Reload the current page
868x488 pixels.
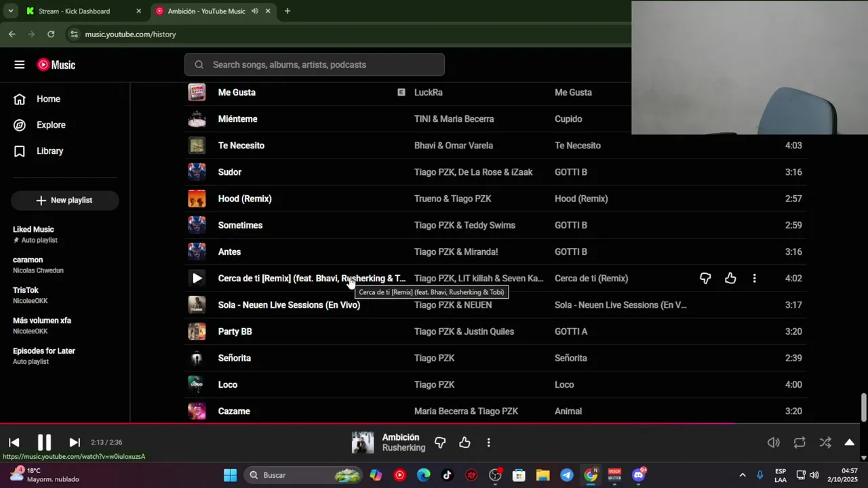click(51, 34)
